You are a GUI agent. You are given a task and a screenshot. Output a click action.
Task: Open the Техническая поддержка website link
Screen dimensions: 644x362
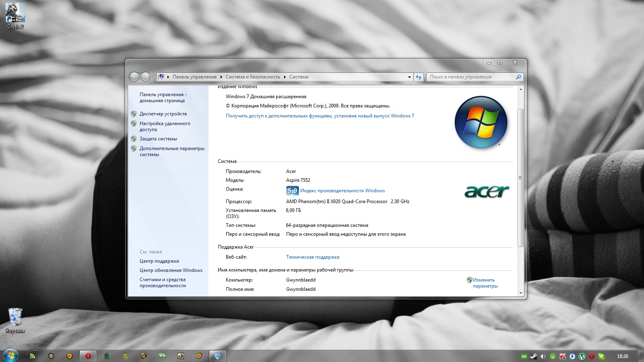pos(313,257)
